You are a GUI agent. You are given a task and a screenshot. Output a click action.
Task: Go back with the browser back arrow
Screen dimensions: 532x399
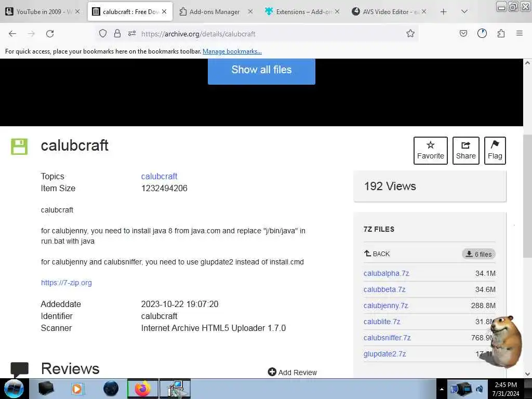click(12, 34)
